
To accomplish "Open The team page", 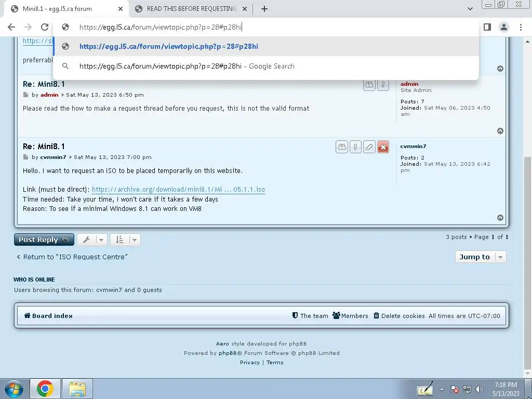I will [x=310, y=315].
